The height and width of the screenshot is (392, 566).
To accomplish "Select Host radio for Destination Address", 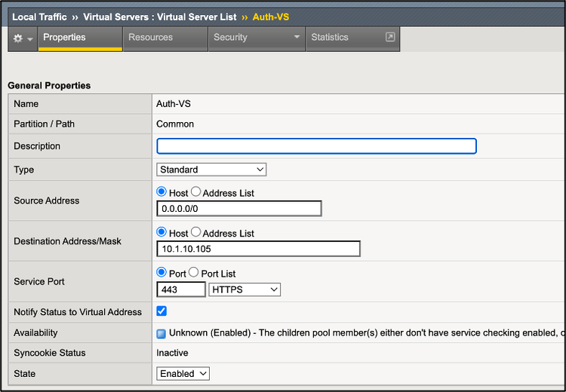I will (161, 232).
